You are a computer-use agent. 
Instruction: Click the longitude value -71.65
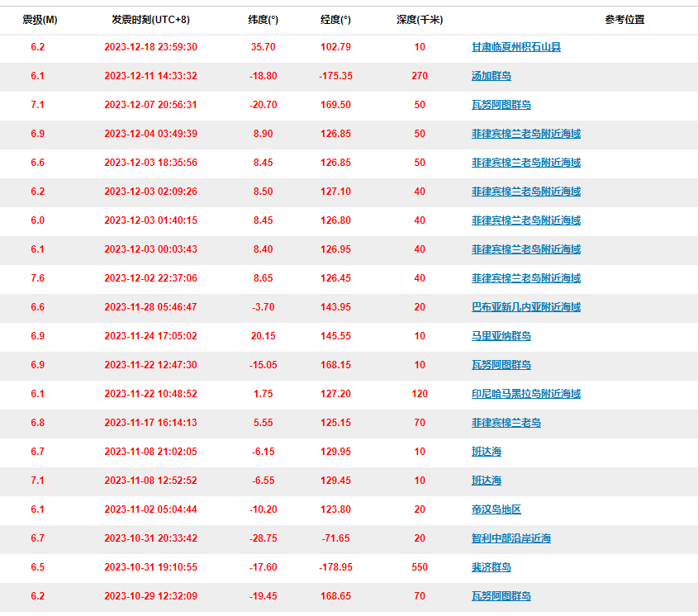[x=335, y=539]
